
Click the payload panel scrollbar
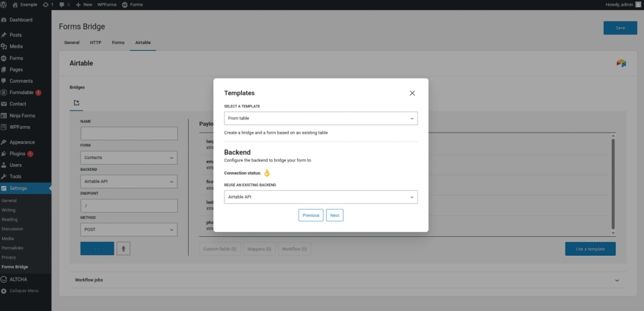tap(613, 182)
